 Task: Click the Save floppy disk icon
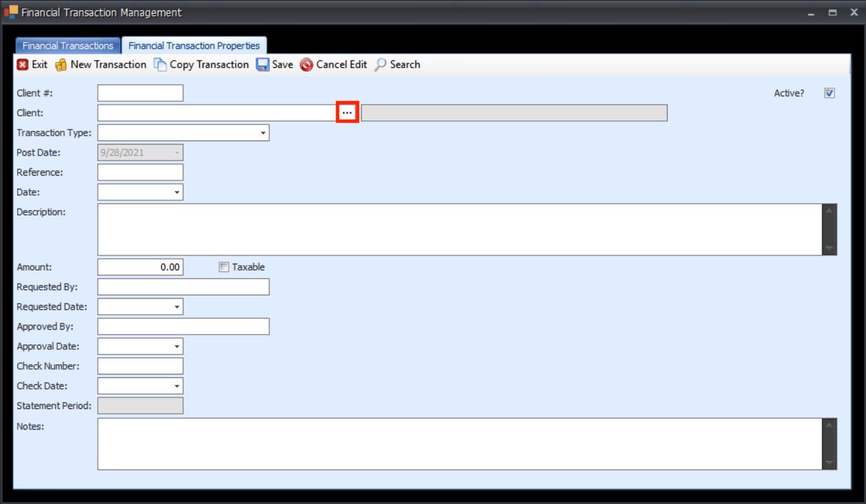262,65
